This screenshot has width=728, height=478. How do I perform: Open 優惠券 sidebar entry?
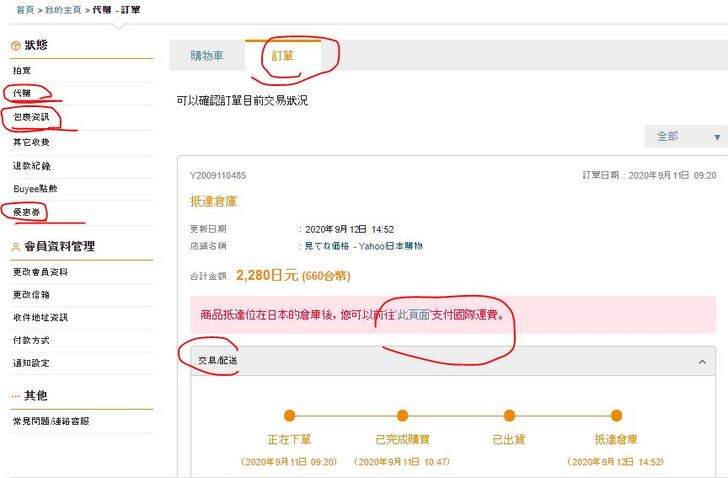click(x=27, y=212)
